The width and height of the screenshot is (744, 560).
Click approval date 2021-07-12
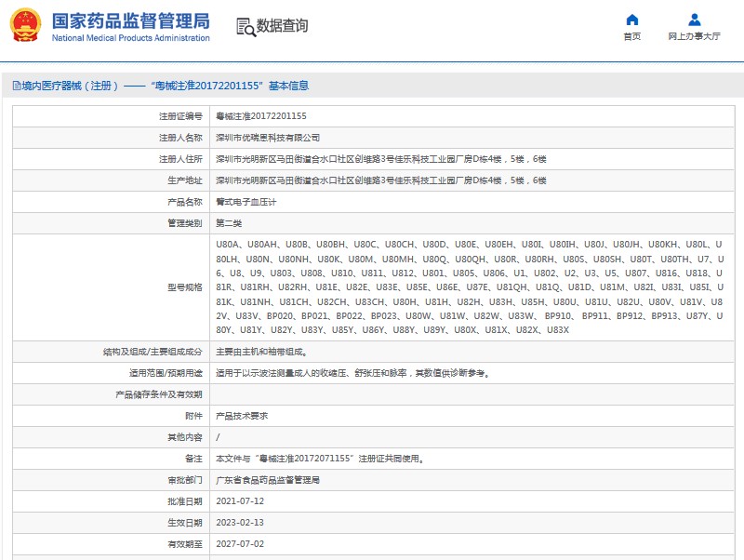click(240, 501)
